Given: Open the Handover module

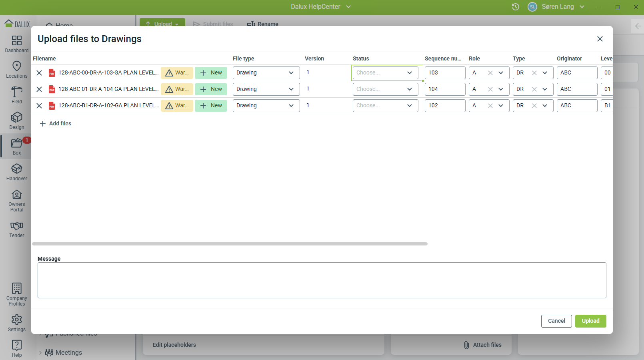Looking at the screenshot, I should click(16, 172).
